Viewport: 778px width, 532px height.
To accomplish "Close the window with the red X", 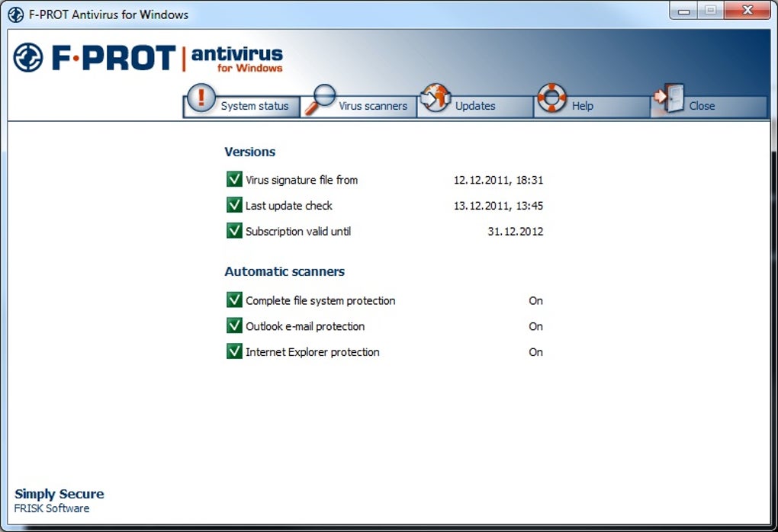I will (x=747, y=11).
